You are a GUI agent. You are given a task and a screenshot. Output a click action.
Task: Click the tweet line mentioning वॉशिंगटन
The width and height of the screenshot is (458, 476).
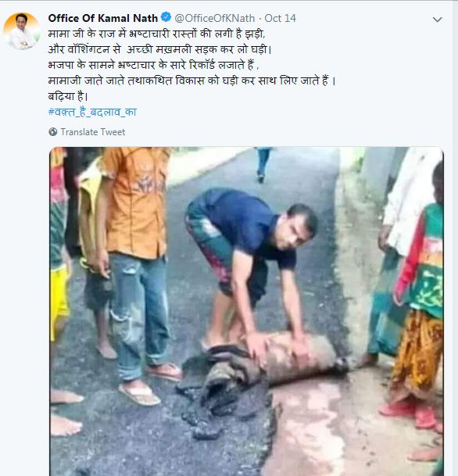pos(159,49)
